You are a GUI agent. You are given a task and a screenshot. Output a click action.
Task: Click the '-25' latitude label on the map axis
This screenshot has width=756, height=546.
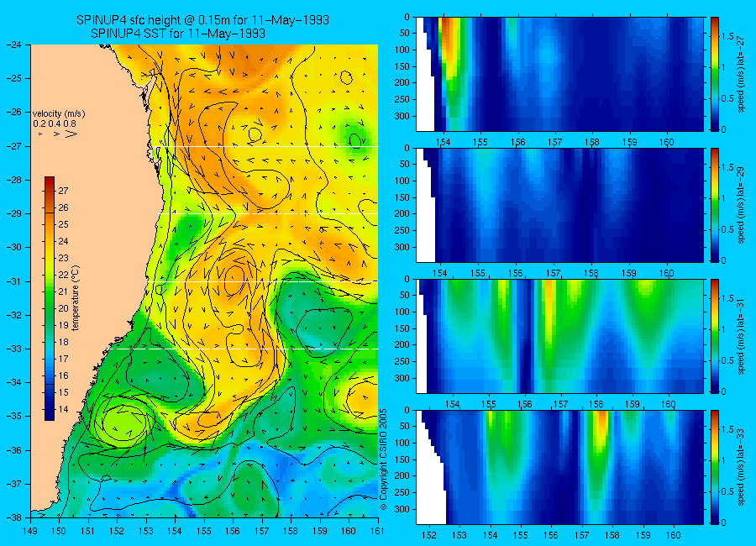pos(14,78)
